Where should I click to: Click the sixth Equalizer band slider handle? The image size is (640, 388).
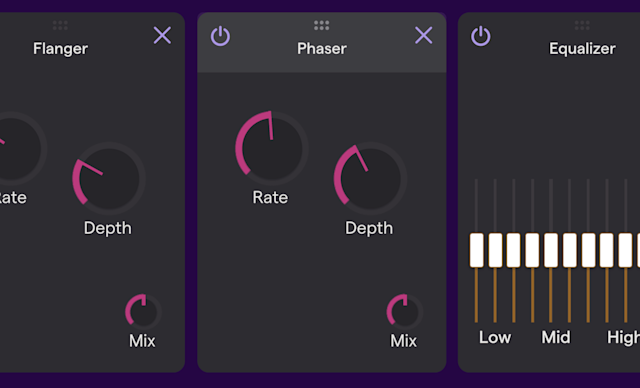pos(570,250)
